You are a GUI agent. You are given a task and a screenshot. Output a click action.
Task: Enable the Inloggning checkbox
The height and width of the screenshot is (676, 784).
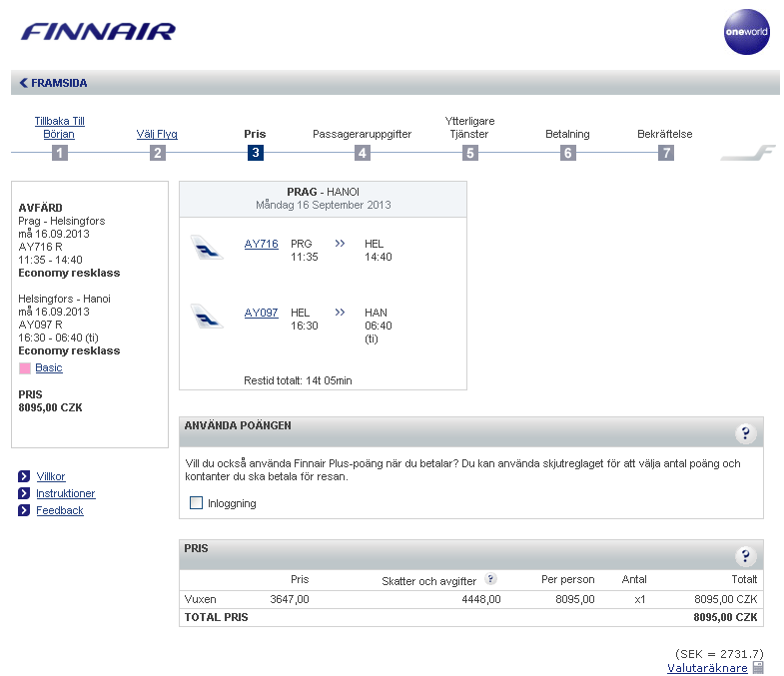tap(197, 503)
